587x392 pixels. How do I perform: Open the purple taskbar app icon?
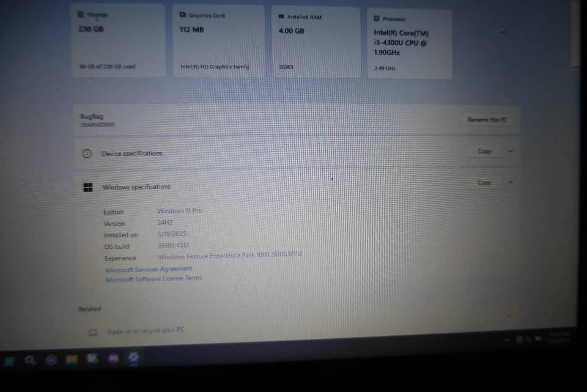(x=114, y=359)
